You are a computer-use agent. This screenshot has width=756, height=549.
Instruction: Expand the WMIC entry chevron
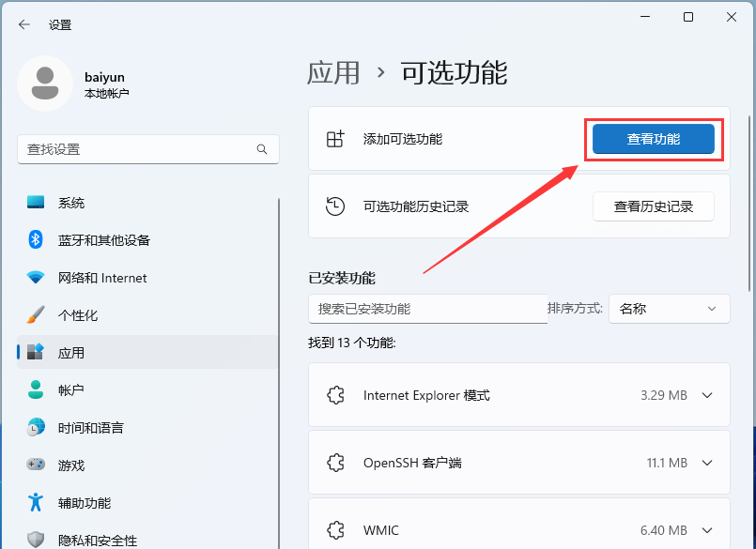(707, 530)
